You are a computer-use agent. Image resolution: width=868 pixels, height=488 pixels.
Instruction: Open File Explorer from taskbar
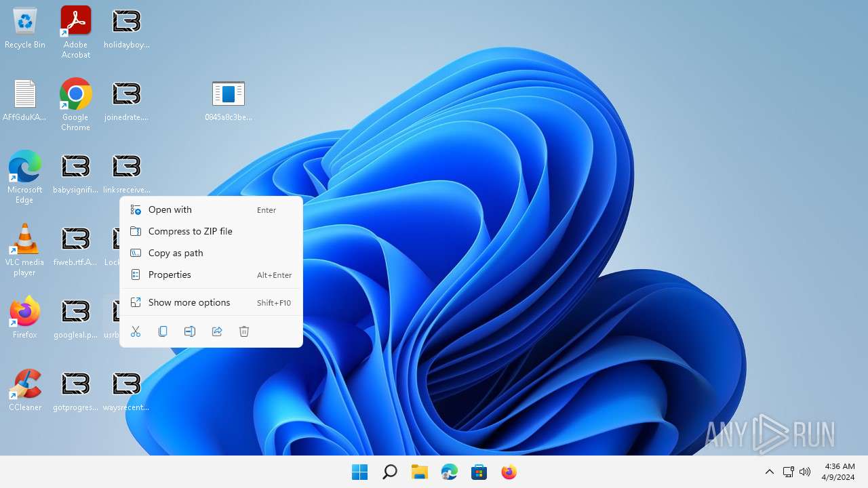(419, 472)
